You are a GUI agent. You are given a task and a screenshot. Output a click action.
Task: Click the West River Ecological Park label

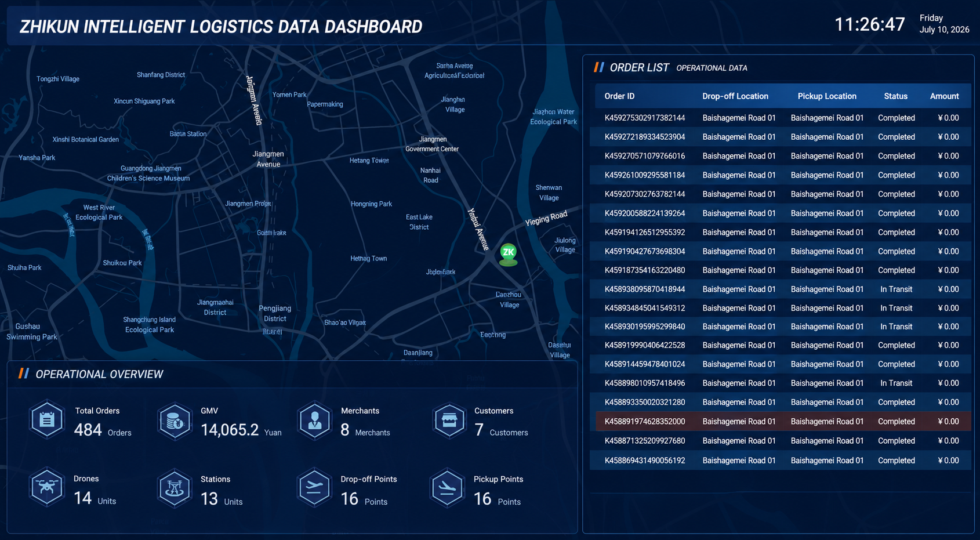tap(99, 212)
